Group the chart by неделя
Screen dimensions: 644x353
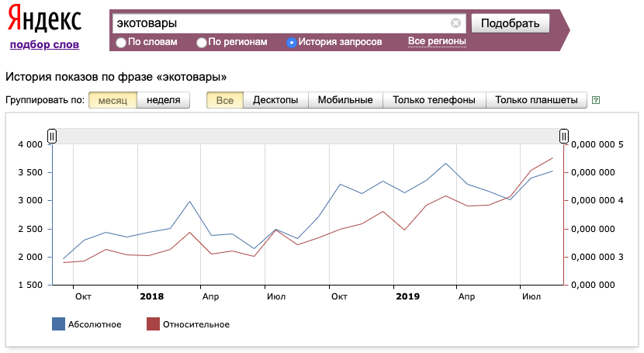[164, 100]
